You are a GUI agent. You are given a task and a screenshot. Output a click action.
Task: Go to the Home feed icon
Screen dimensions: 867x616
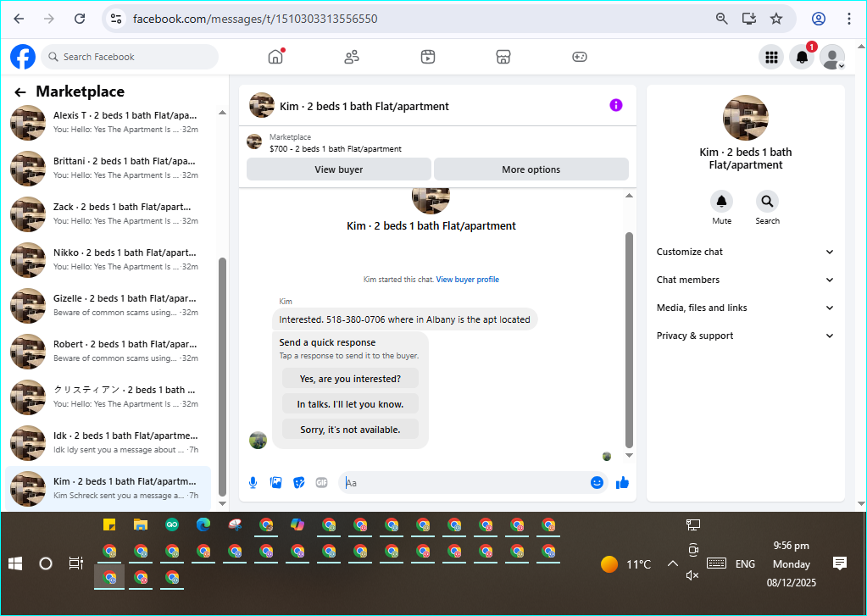tap(275, 57)
